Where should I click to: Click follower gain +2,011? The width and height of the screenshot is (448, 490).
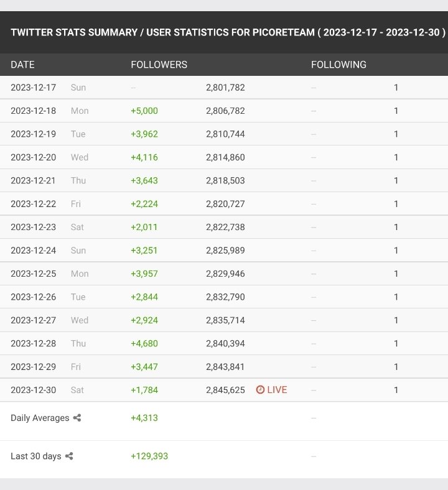144,227
